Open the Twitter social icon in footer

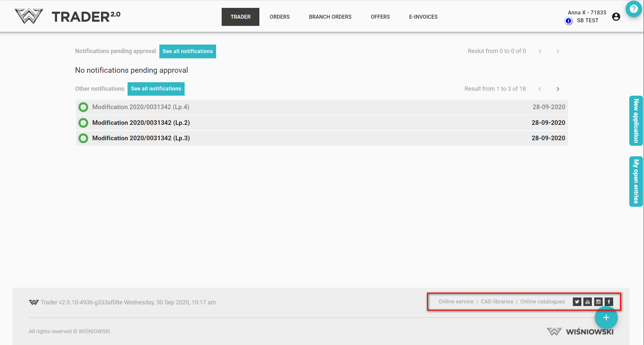(577, 302)
